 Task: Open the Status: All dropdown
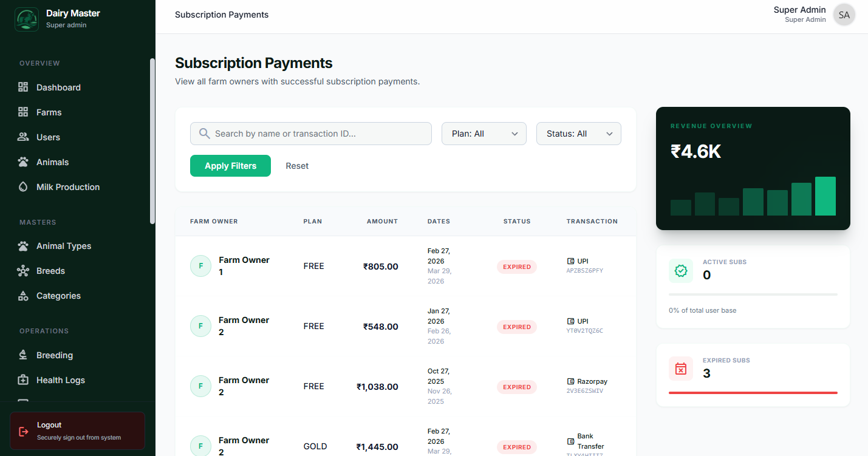pos(578,133)
